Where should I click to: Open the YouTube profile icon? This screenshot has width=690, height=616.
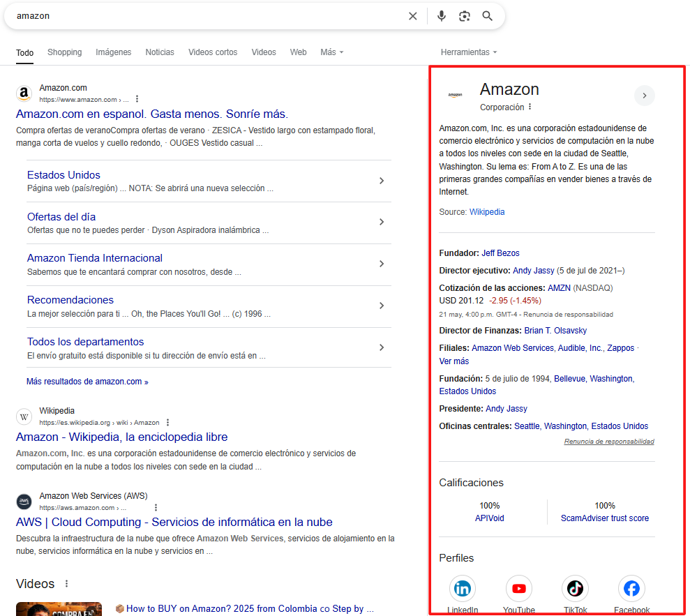(518, 589)
